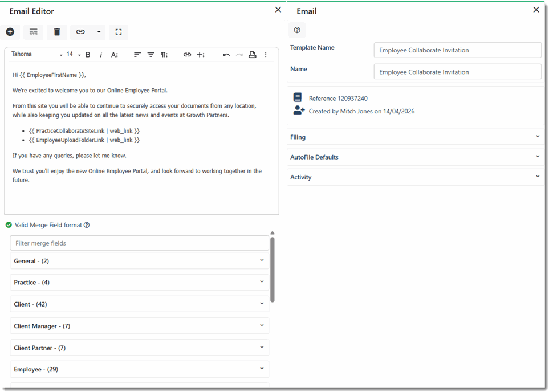Click the insert more (plus) options icon

[201, 55]
